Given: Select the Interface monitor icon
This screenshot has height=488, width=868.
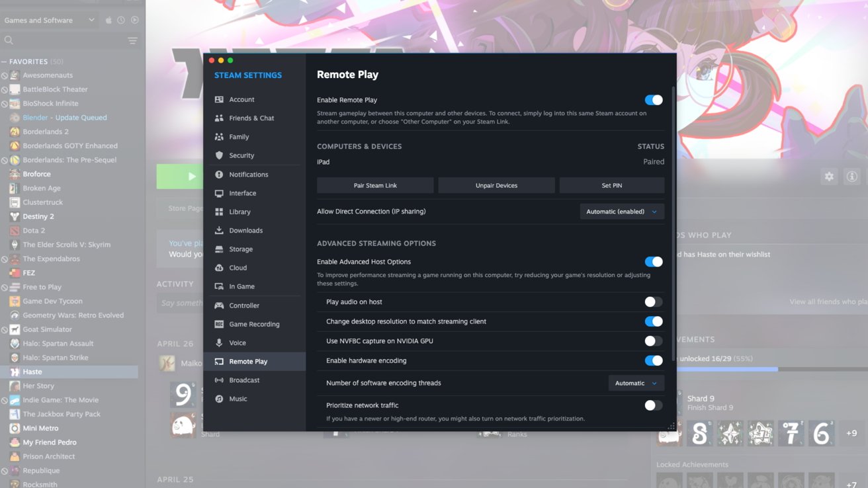Looking at the screenshot, I should coord(219,193).
